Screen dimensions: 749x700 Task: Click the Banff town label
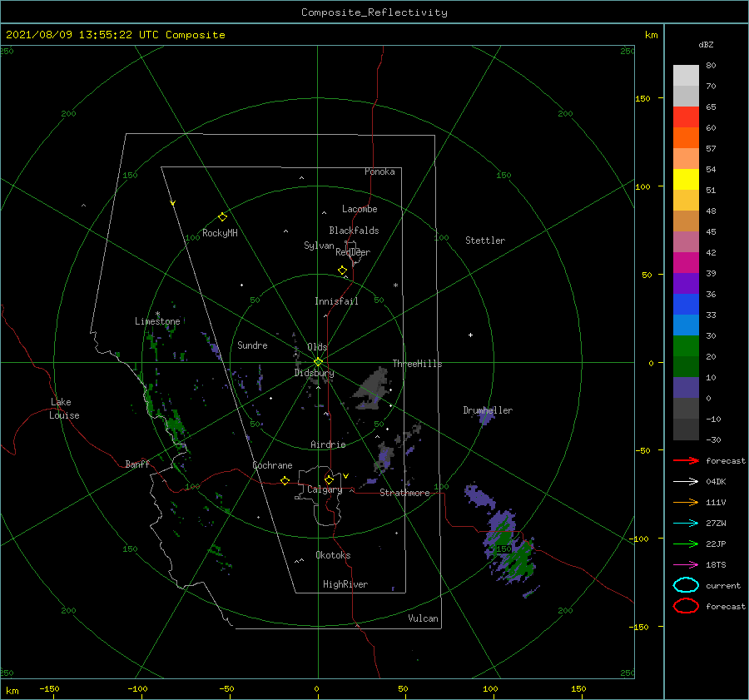(x=137, y=464)
